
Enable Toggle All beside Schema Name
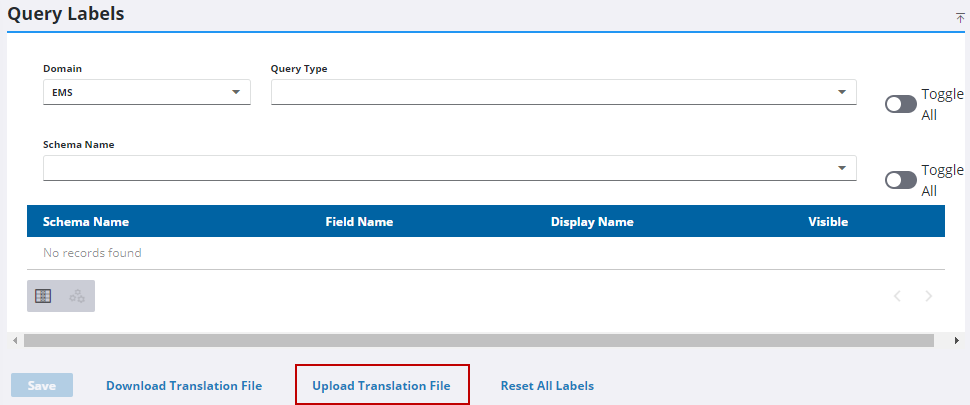pyautogui.click(x=901, y=180)
